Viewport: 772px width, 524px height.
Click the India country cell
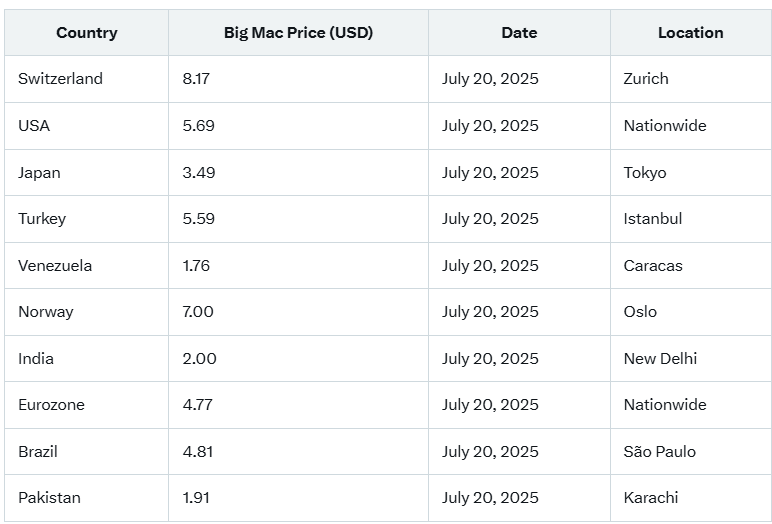[87, 359]
